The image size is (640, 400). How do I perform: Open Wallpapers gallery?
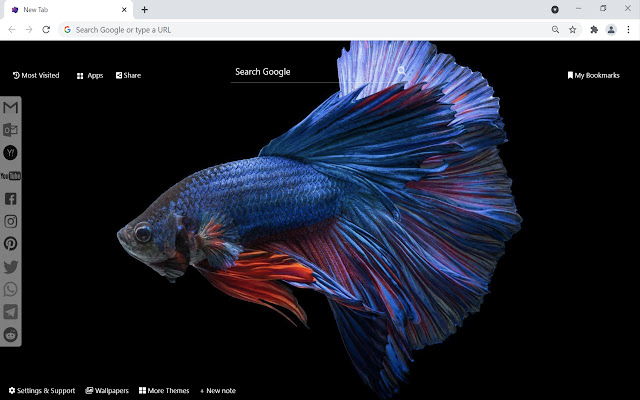[107, 391]
